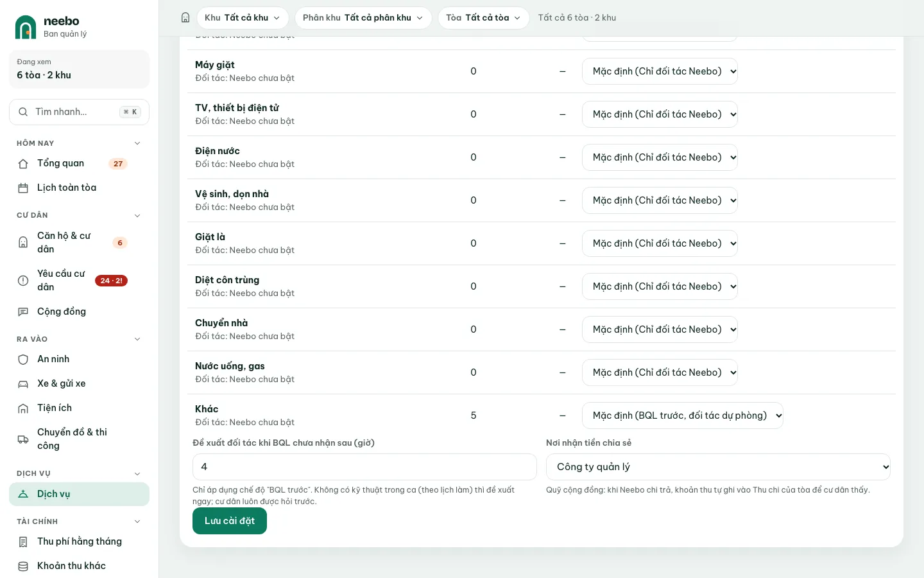Click Lưu cài đặt button
Screen dimensions: 924x578
coord(230,521)
